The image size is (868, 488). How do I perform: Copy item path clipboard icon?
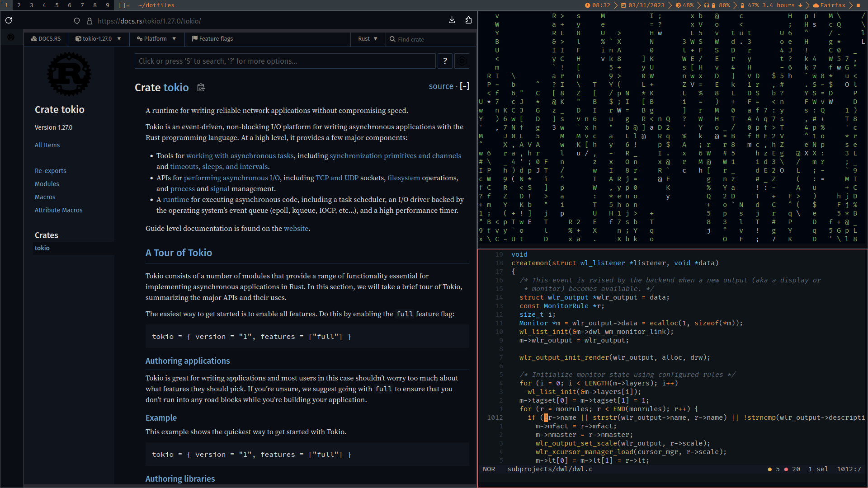pos(201,88)
